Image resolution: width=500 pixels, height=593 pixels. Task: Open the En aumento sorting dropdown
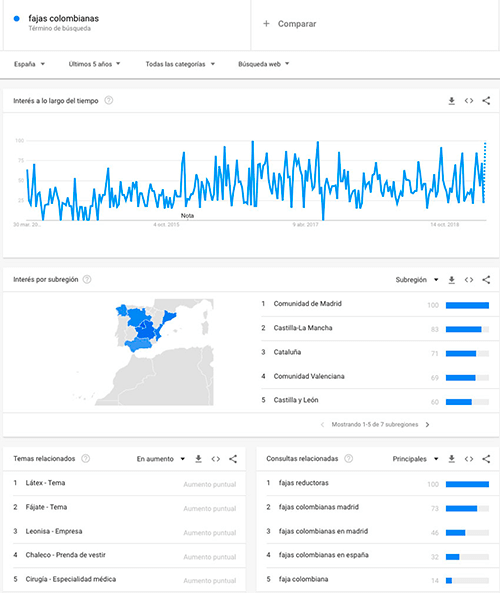point(161,459)
